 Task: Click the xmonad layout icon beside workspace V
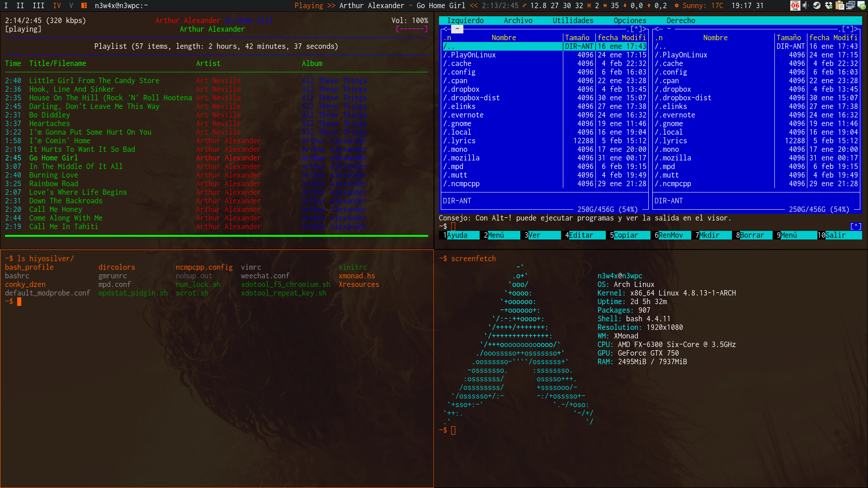click(x=84, y=5)
